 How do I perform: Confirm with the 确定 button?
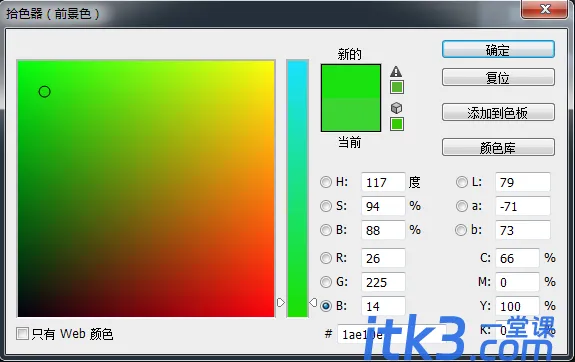tap(498, 50)
